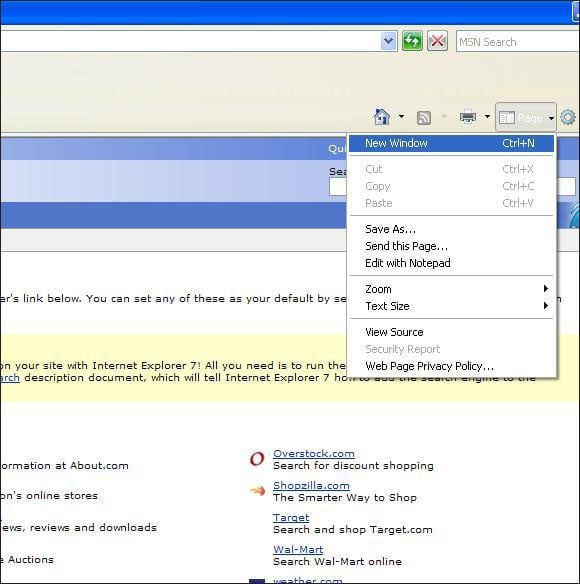Click the green Refresh button
Image resolution: width=580 pixels, height=584 pixels.
(x=412, y=41)
